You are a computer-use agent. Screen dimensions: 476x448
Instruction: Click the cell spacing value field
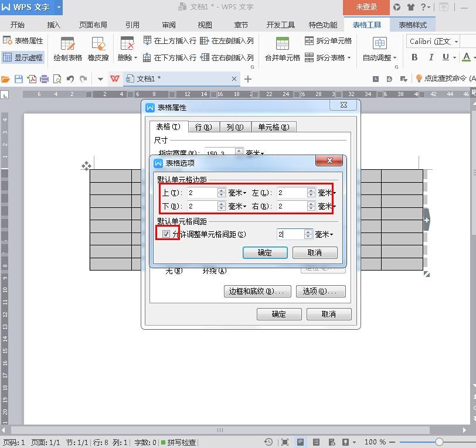point(291,234)
